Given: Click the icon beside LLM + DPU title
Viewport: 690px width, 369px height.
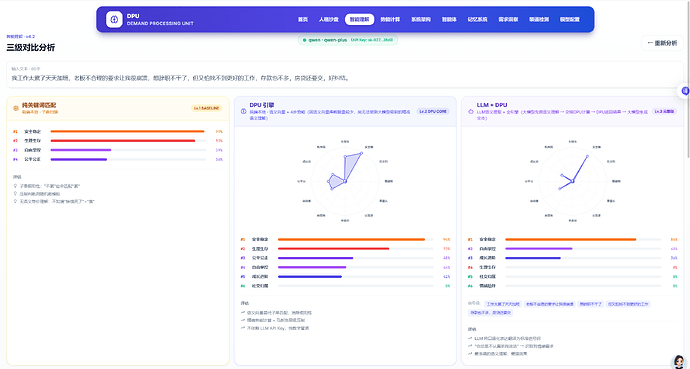Looking at the screenshot, I should (471, 112).
